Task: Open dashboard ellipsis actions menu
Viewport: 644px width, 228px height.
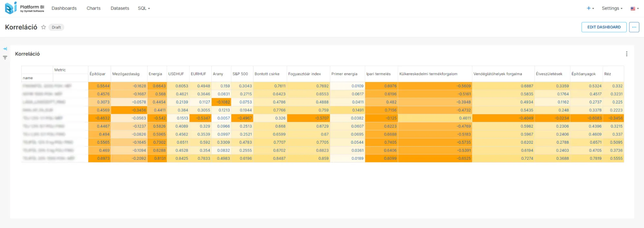Action: tap(634, 27)
